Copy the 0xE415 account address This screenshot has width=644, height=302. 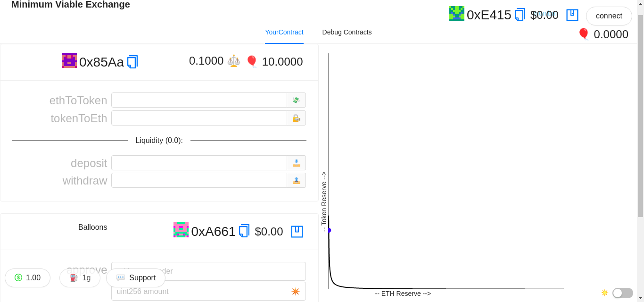click(x=520, y=15)
